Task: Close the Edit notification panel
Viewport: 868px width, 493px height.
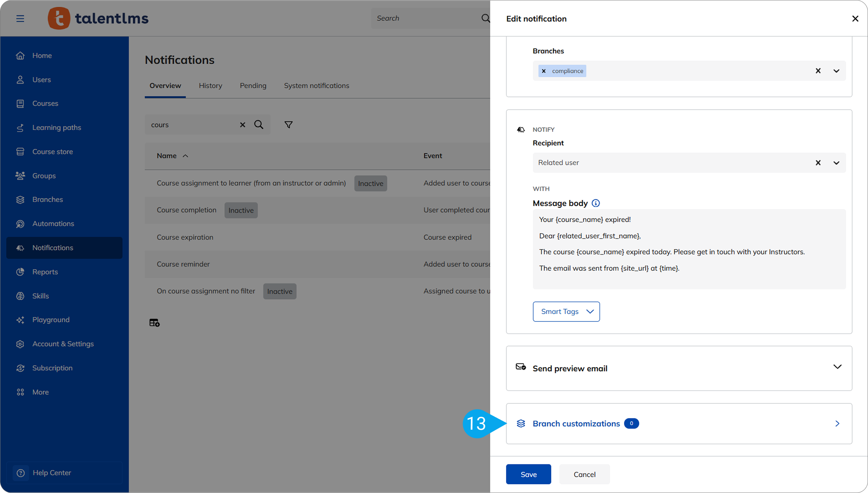Action: pyautogui.click(x=855, y=18)
